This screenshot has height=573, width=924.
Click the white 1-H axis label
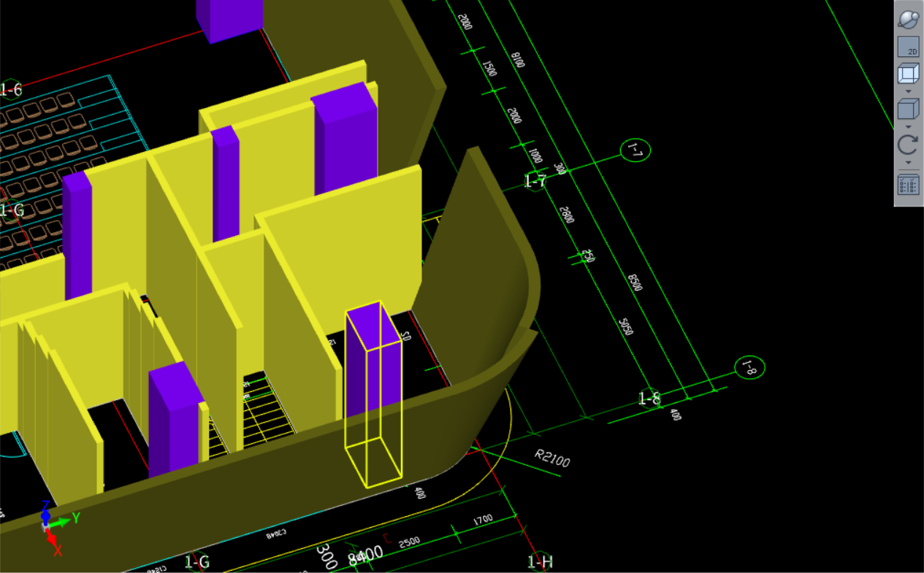540,562
